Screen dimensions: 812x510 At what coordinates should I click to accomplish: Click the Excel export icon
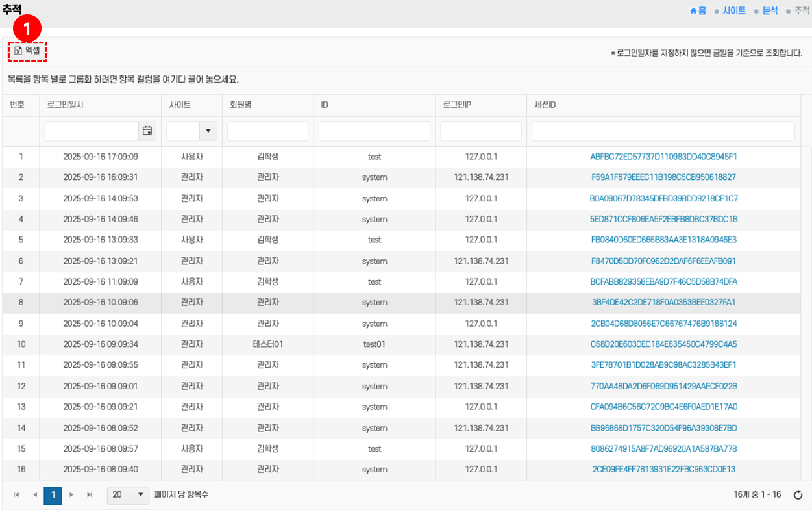tap(18, 51)
